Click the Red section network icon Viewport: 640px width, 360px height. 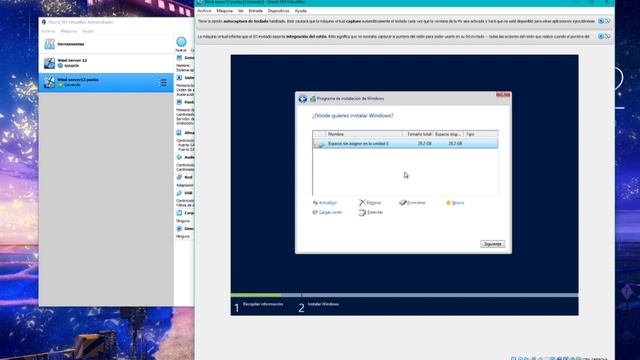179,177
